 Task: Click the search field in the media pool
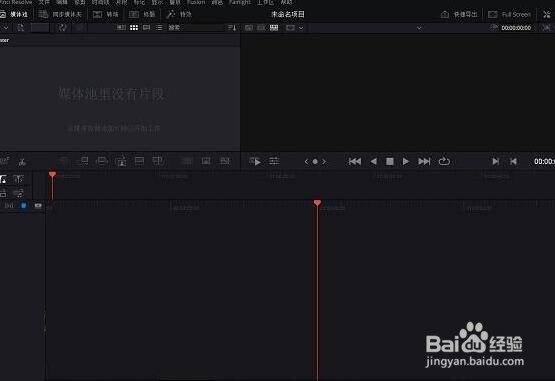click(196, 28)
